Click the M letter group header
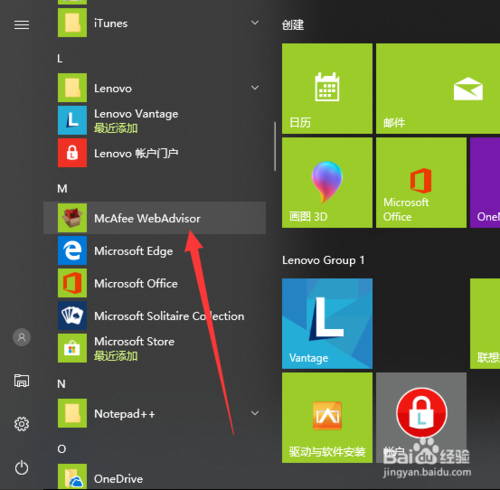 pos(62,189)
